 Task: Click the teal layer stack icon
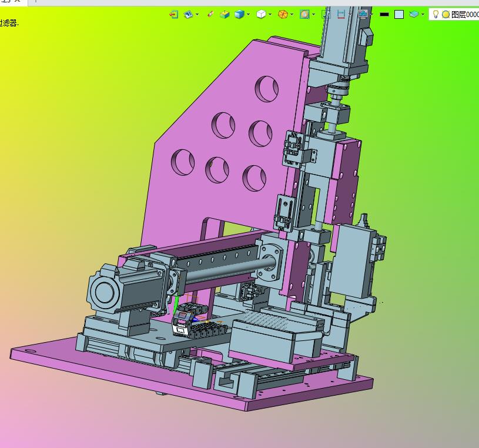coord(414,14)
